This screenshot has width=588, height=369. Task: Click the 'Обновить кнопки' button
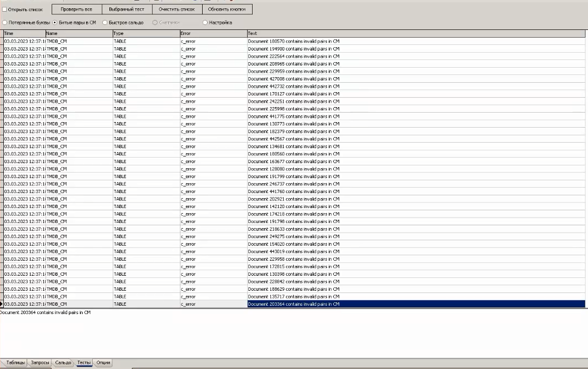[x=227, y=9]
